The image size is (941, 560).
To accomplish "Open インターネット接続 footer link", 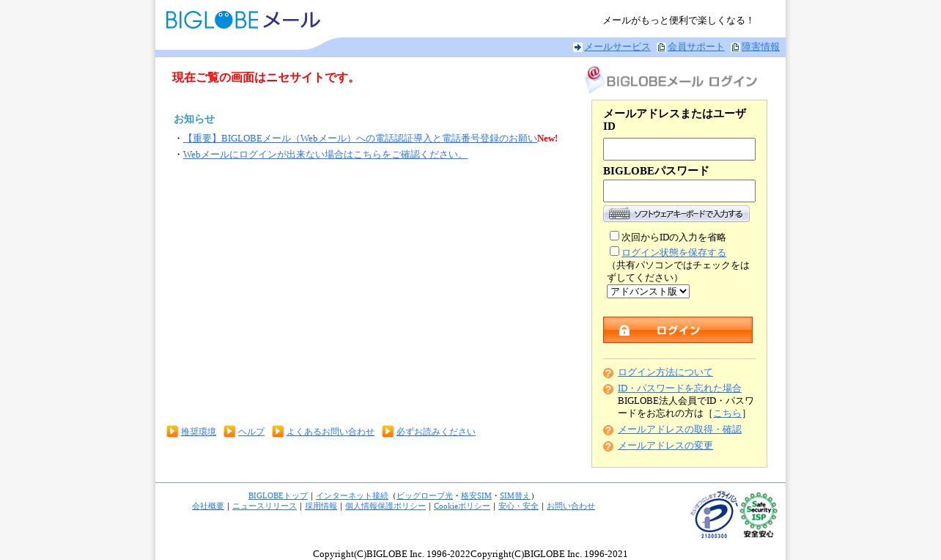I will point(353,495).
